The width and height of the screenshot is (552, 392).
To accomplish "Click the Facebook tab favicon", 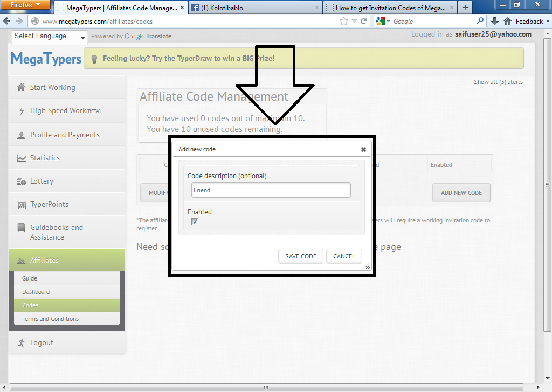I will coord(195,8).
